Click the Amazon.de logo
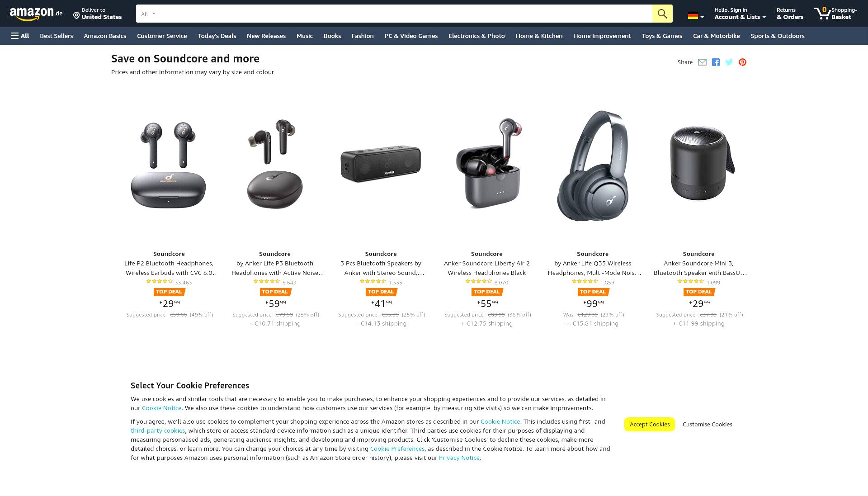Screen dimensions: 868x496 36,14
